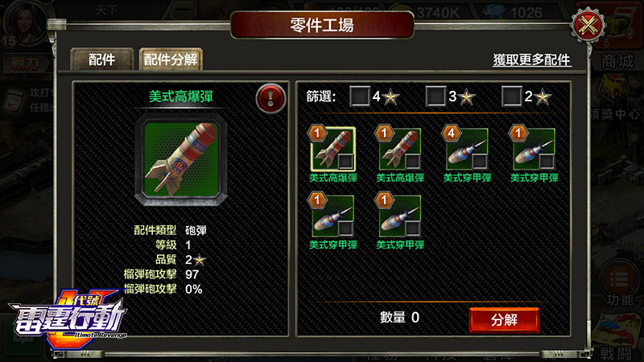The image size is (644, 362).
Task: Select the last bottom-row 美式穿甲彈 icon
Action: [400, 216]
